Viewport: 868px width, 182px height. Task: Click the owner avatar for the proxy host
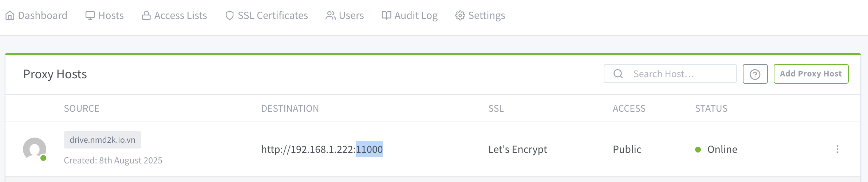coord(35,149)
